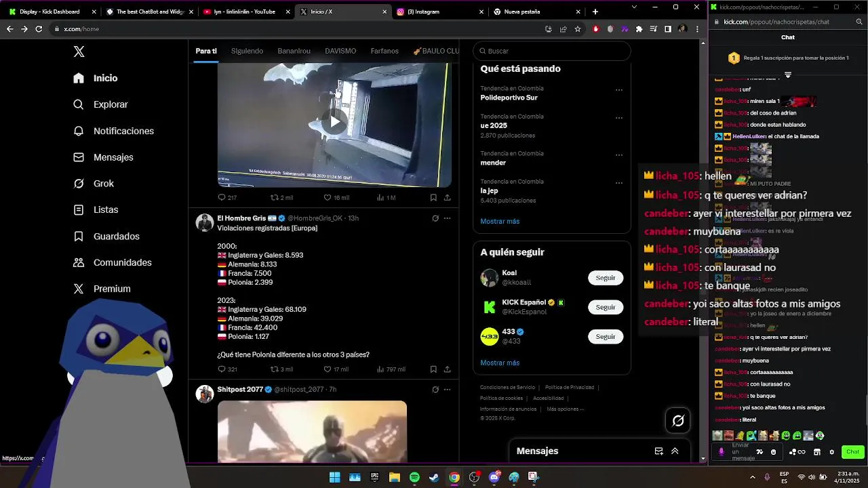Play the bat video in the feed
The height and width of the screenshot is (488, 868).
pos(334,122)
